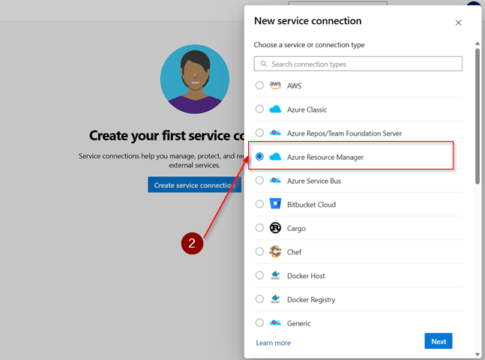Screen dimensions: 485x360
Task: Choose the Generic connection radio button
Action: coord(259,323)
